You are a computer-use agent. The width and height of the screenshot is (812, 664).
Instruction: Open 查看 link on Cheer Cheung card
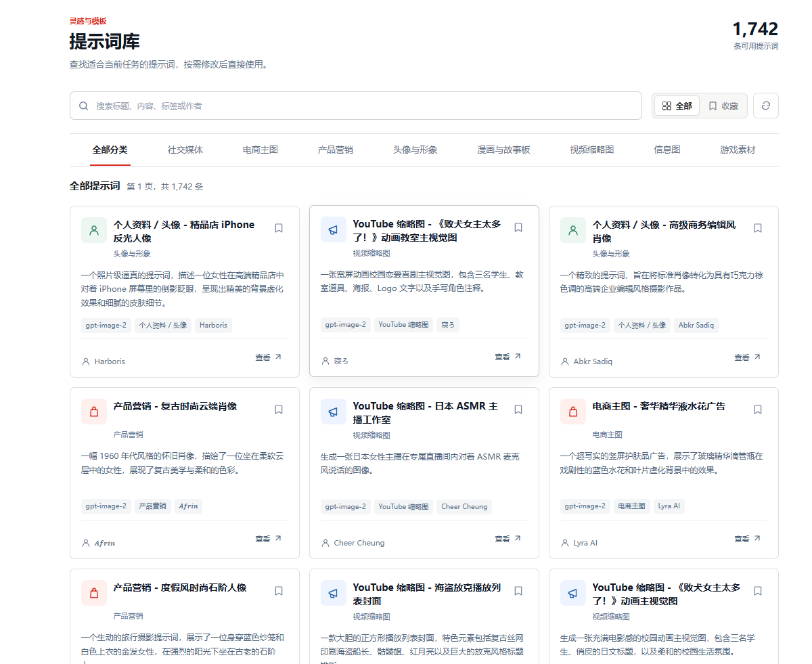pos(508,539)
